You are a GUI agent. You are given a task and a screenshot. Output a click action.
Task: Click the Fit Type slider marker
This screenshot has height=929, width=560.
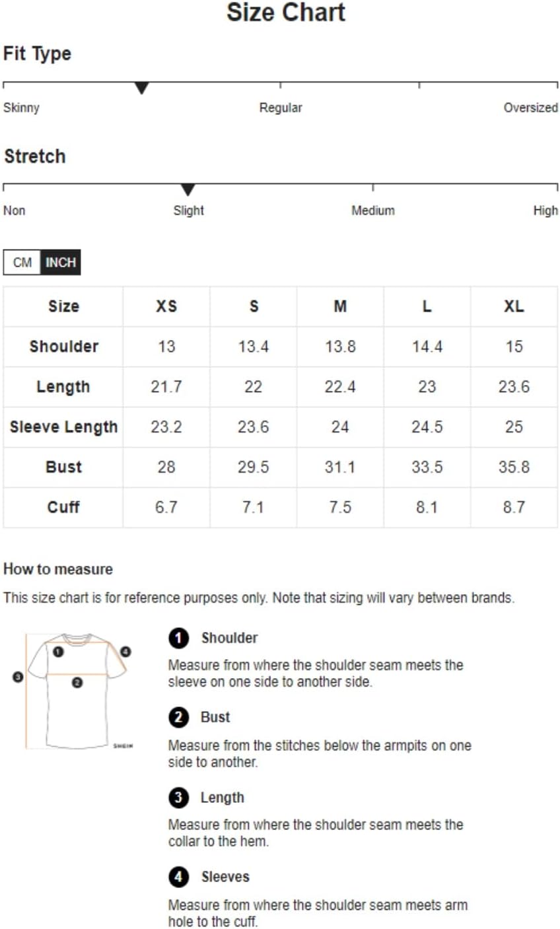[141, 88]
